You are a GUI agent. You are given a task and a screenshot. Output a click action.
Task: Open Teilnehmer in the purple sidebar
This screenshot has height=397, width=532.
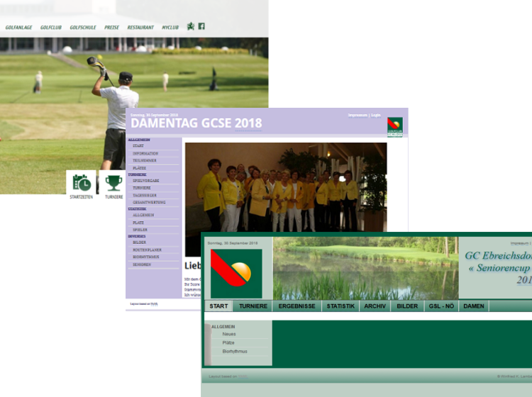tap(145, 160)
